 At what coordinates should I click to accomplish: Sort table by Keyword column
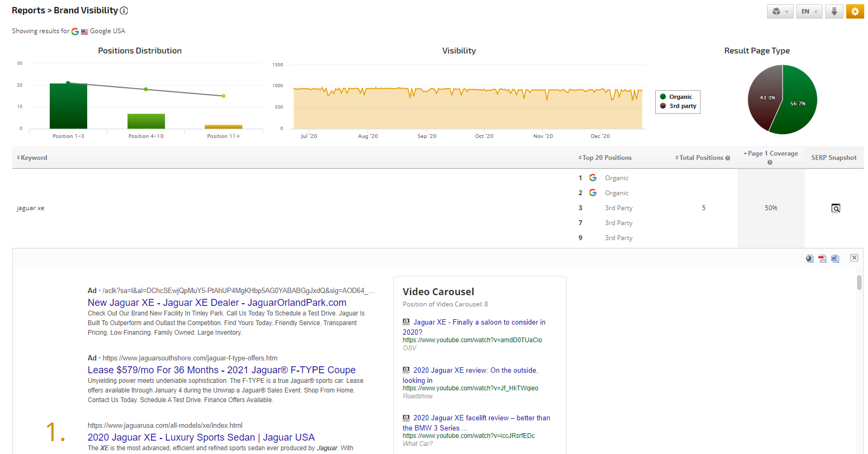click(x=32, y=158)
